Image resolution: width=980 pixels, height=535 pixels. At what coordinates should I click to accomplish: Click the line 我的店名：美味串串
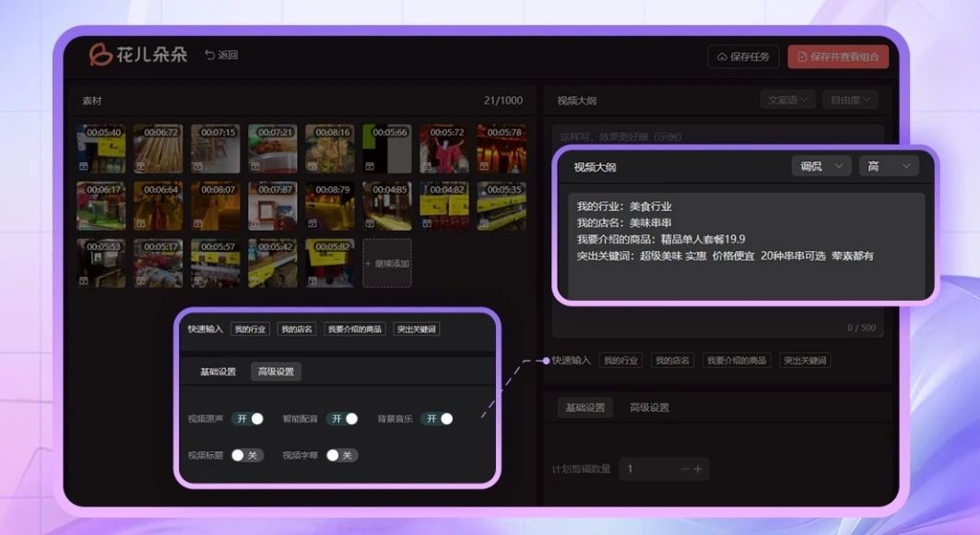(624, 222)
